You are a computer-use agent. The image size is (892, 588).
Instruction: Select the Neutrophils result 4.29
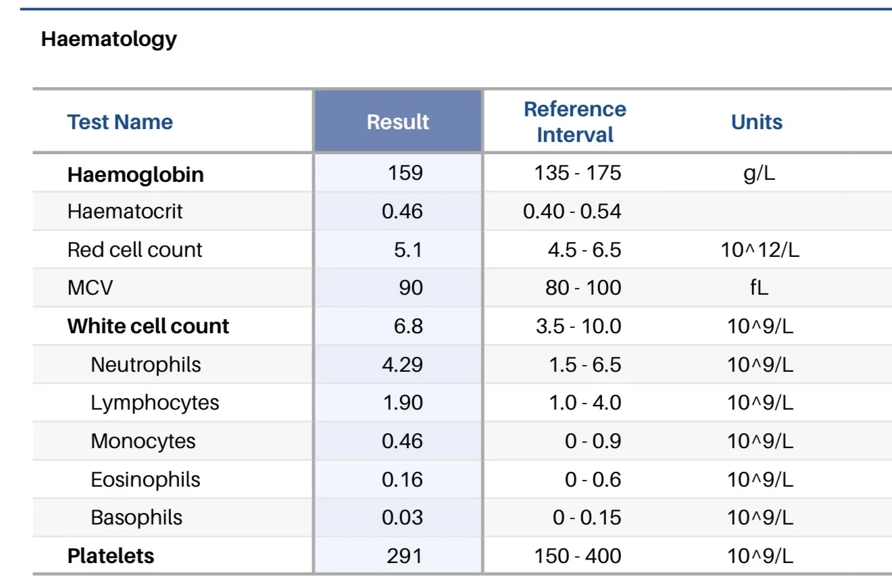(402, 365)
